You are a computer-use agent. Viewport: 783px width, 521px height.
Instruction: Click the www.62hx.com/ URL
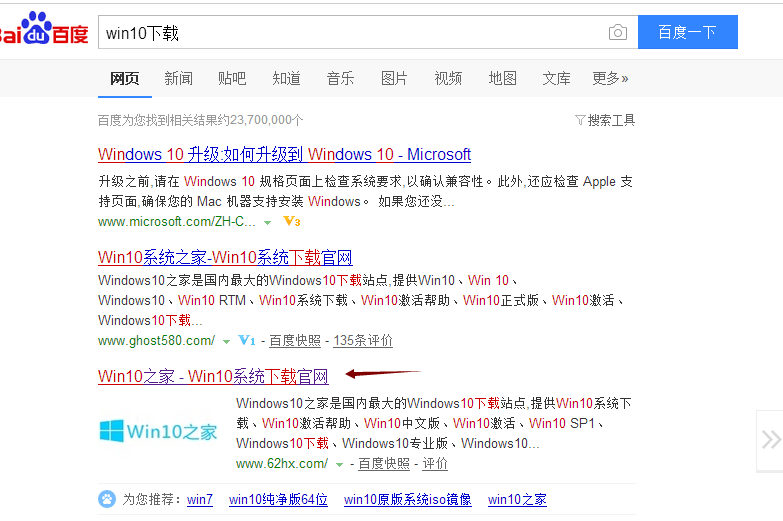[x=282, y=464]
